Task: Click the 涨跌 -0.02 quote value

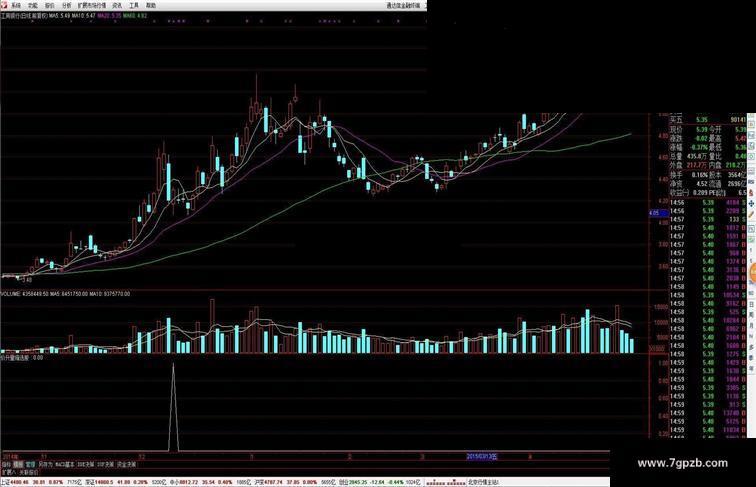Action: pyautogui.click(x=702, y=138)
